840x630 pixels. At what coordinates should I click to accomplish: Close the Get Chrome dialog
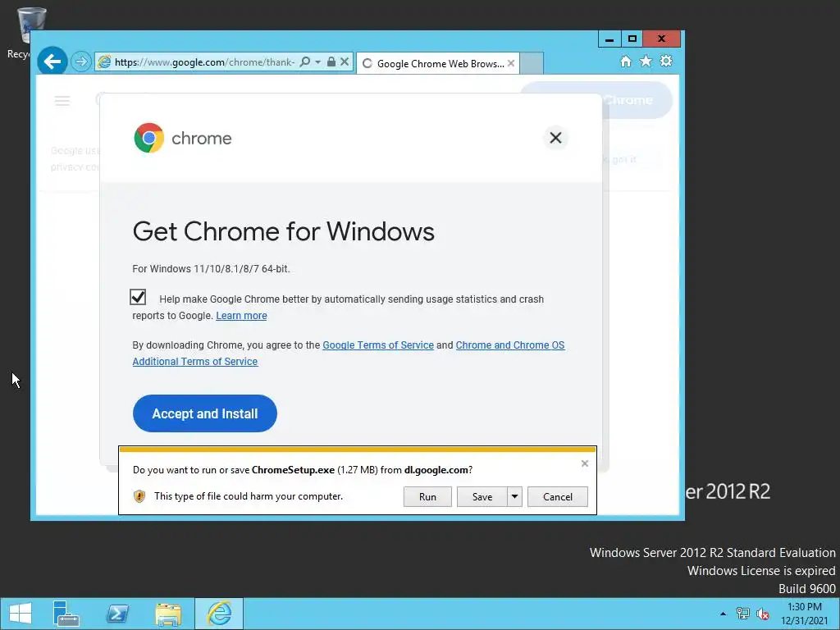(x=555, y=138)
